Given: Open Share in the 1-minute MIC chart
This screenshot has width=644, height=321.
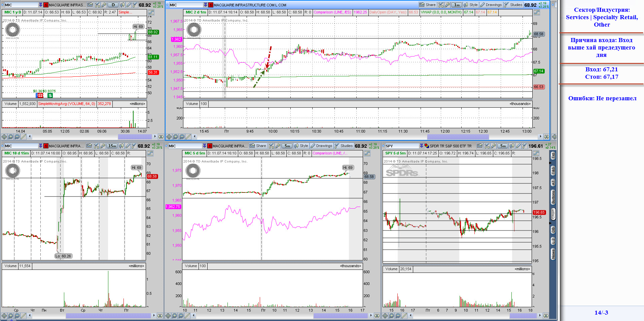Looking at the screenshot, I should pyautogui.click(x=427, y=5).
